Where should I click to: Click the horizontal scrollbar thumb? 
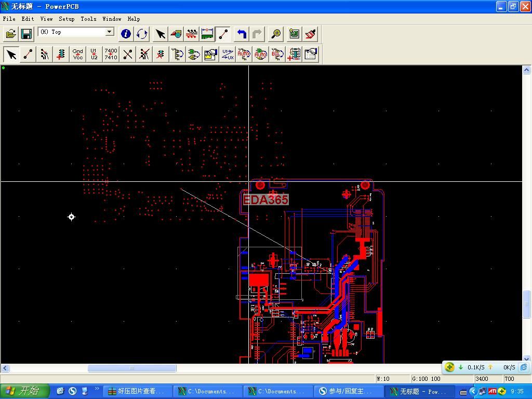tap(132, 368)
